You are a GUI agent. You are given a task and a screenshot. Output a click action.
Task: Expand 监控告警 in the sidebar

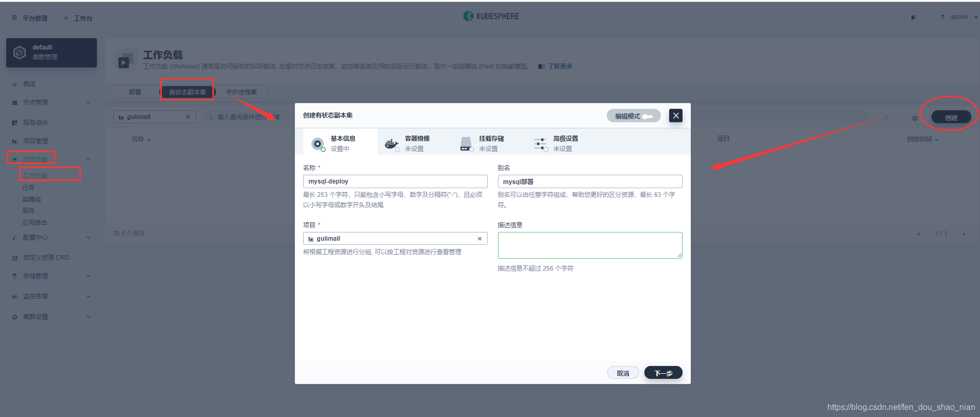coord(52,296)
